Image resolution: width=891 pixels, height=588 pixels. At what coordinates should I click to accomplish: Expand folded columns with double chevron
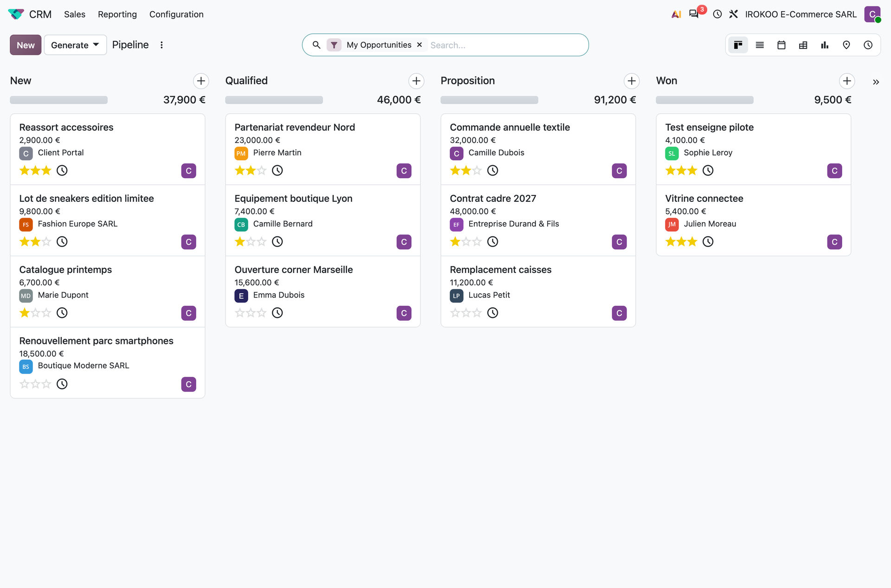(876, 82)
